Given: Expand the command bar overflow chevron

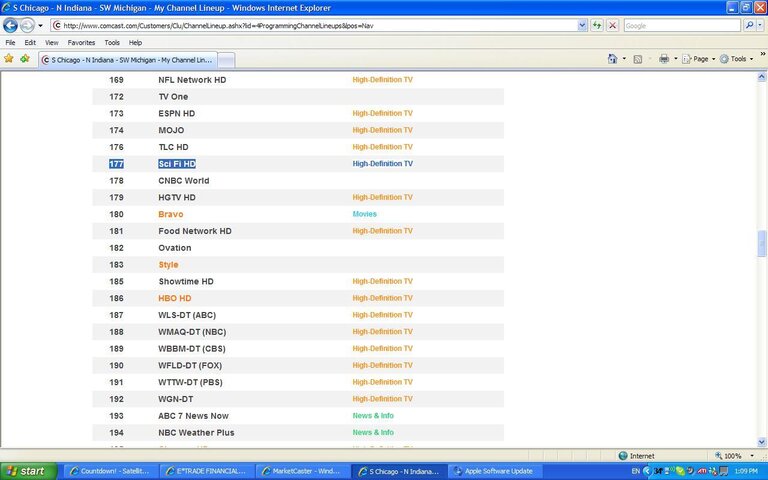Looking at the screenshot, I should tap(763, 54).
